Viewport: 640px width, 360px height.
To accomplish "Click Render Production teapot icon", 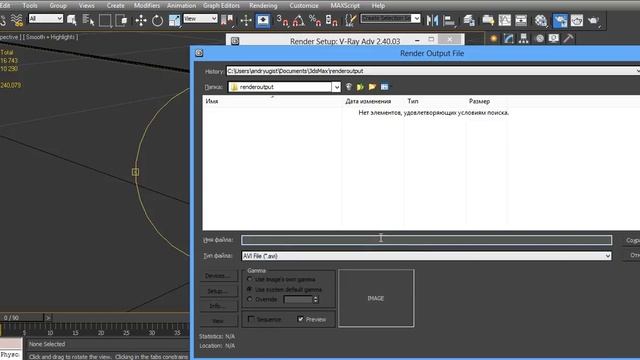I will 594,20.
